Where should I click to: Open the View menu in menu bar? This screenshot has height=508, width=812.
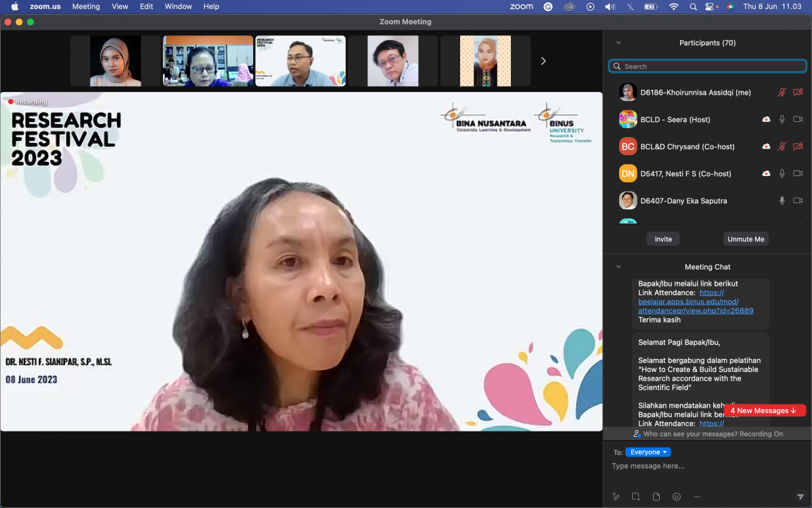tap(120, 6)
